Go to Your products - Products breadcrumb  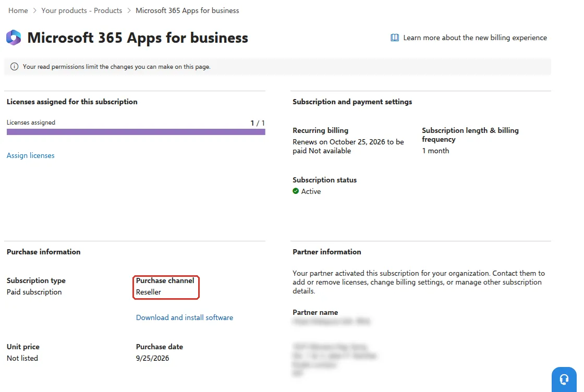81,10
